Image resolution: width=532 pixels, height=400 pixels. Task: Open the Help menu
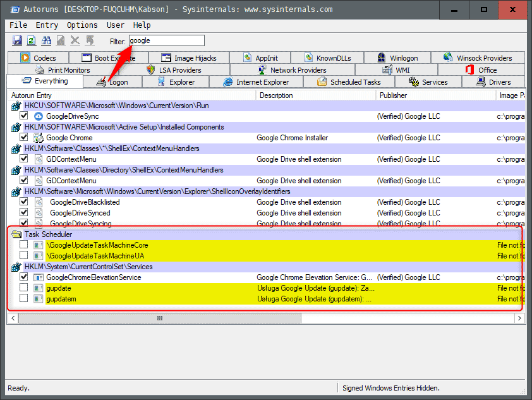142,25
